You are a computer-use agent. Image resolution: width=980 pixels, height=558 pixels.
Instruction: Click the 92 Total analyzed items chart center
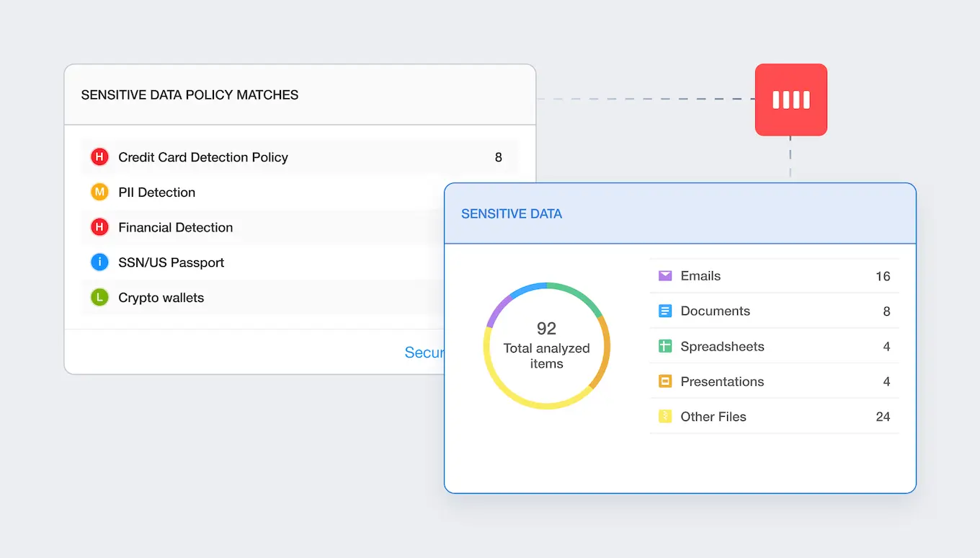tap(546, 346)
